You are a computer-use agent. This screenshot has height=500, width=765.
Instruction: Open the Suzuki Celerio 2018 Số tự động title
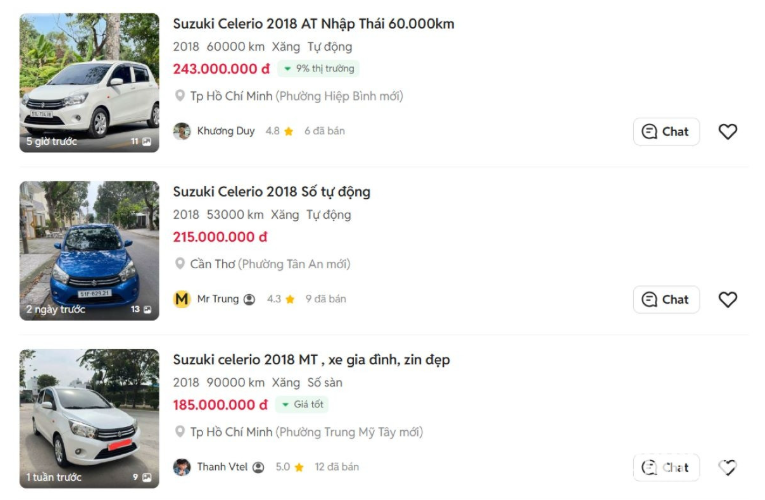pyautogui.click(x=271, y=191)
